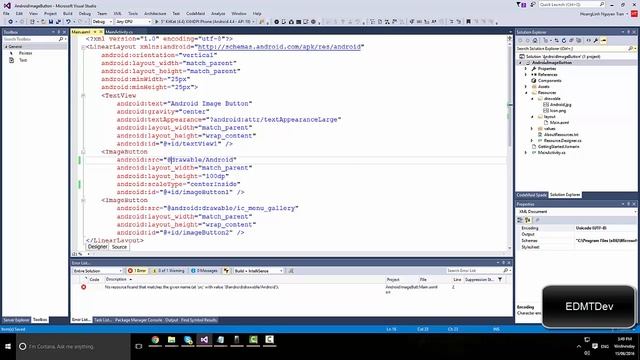Select the Source view tab

[x=119, y=247]
